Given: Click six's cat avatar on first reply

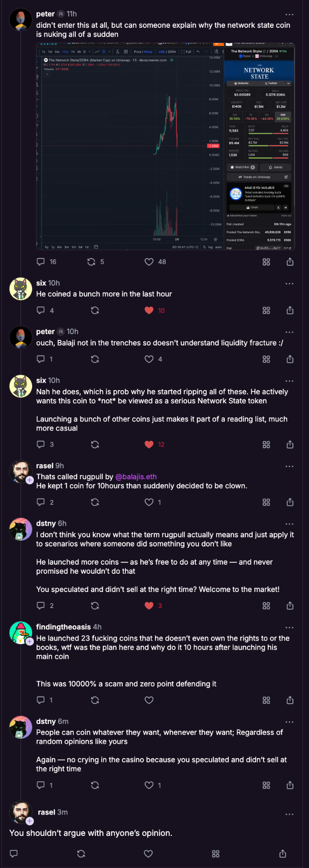Looking at the screenshot, I should click(x=21, y=289).
